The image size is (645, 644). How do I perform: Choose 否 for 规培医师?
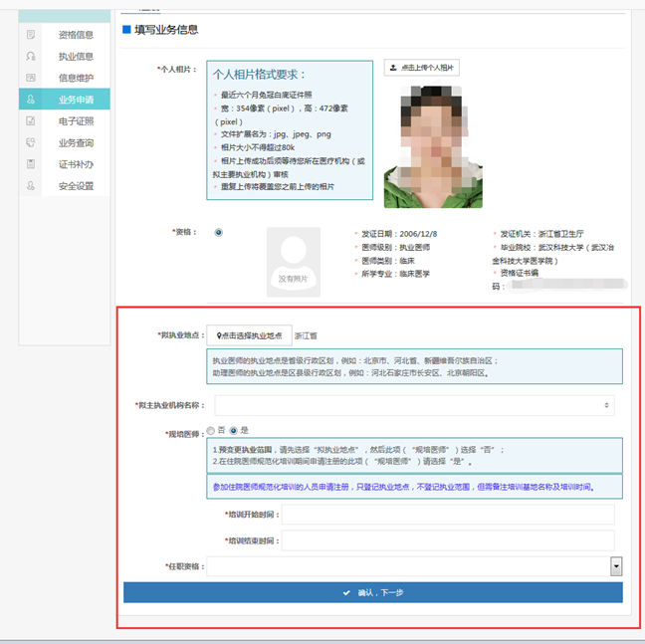pyautogui.click(x=210, y=431)
